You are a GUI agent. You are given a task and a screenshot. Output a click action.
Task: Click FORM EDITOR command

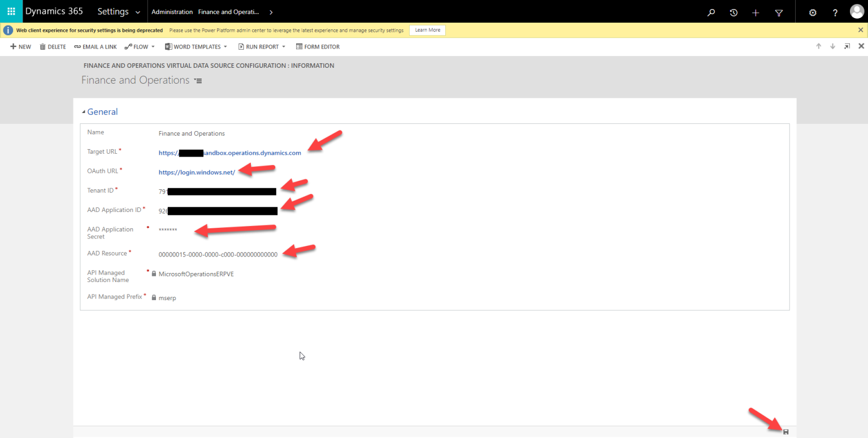coord(318,47)
